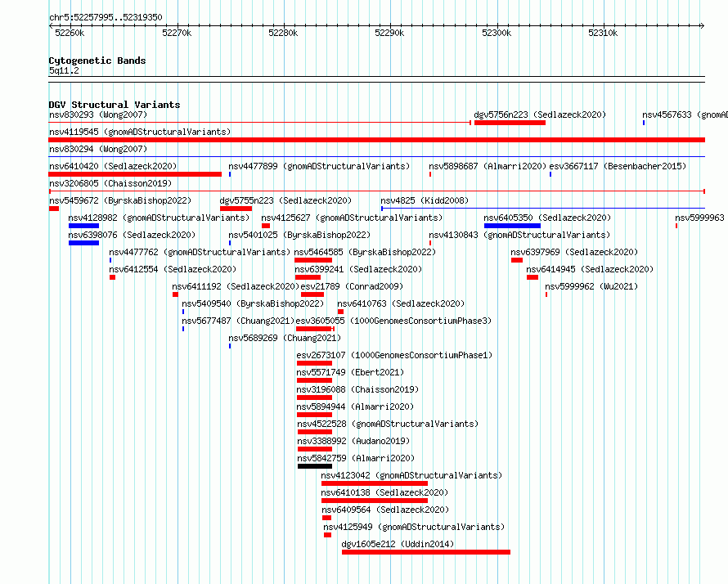Open nsv4125627 (gnomADStructuralVariants) label
The height and width of the screenshot is (584, 728).
click(x=352, y=218)
